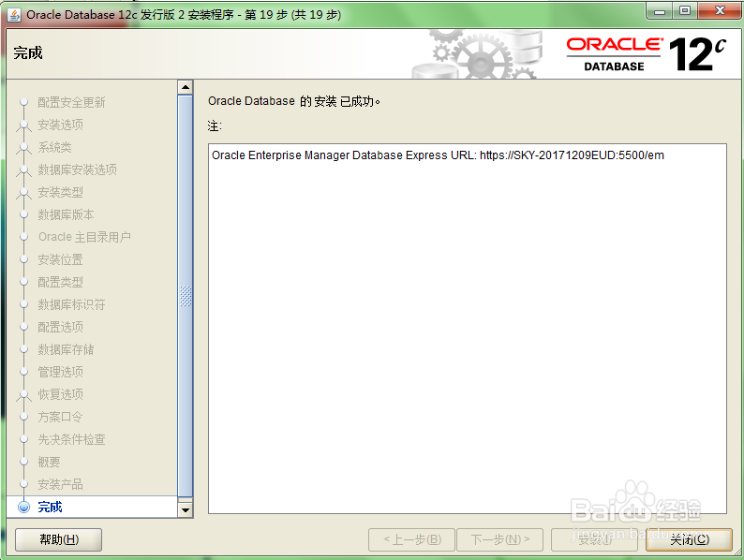
Task: Select the Oracle 主目录用户 step
Action: tap(84, 237)
